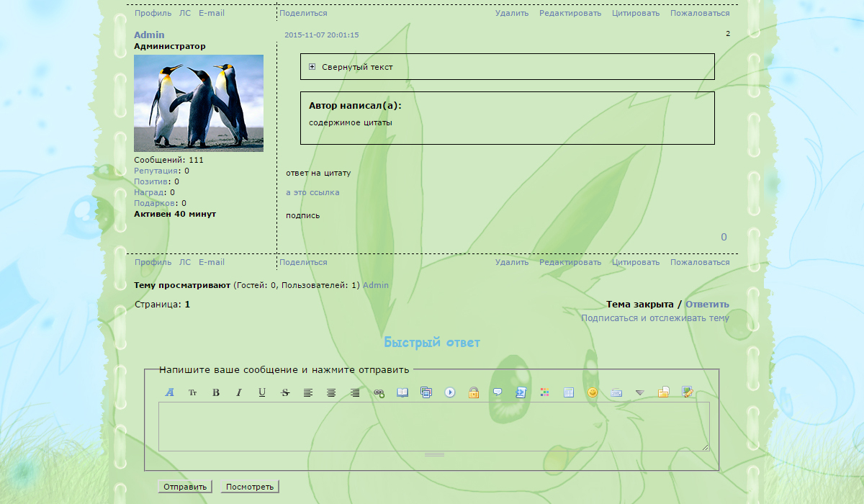Click 'Ответить' link next to 'Тема закрыта'
The height and width of the screenshot is (504, 864).
coord(707,305)
